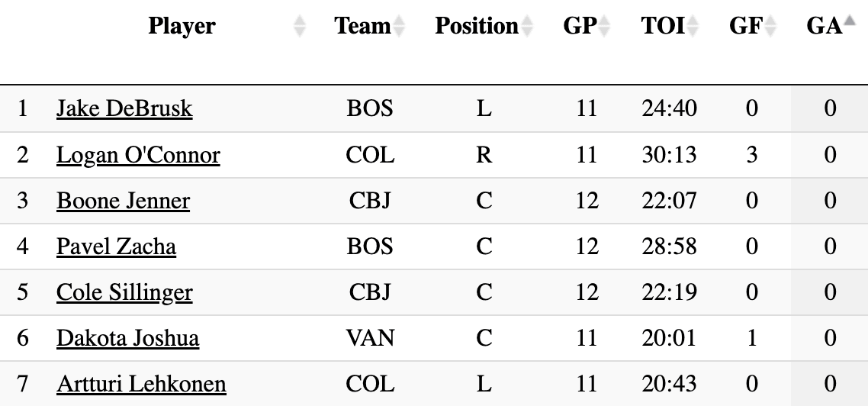Image resolution: width=868 pixels, height=406 pixels.
Task: Click the sort arrows beside Position header
Action: point(527,27)
